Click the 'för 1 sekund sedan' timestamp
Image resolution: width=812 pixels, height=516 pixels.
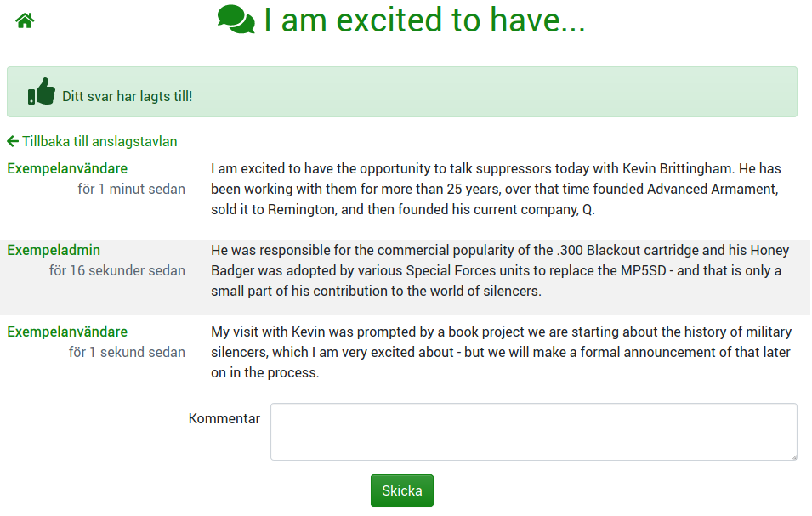coord(127,352)
